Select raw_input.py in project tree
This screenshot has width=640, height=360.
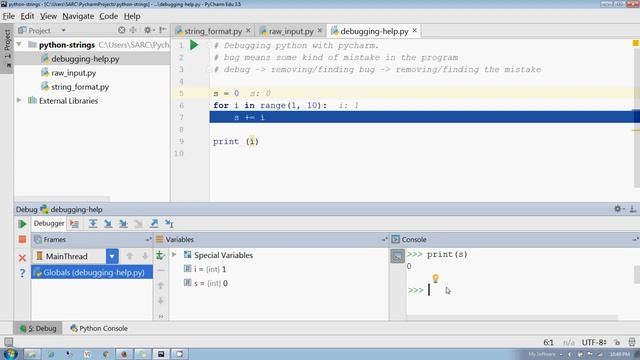pos(73,73)
